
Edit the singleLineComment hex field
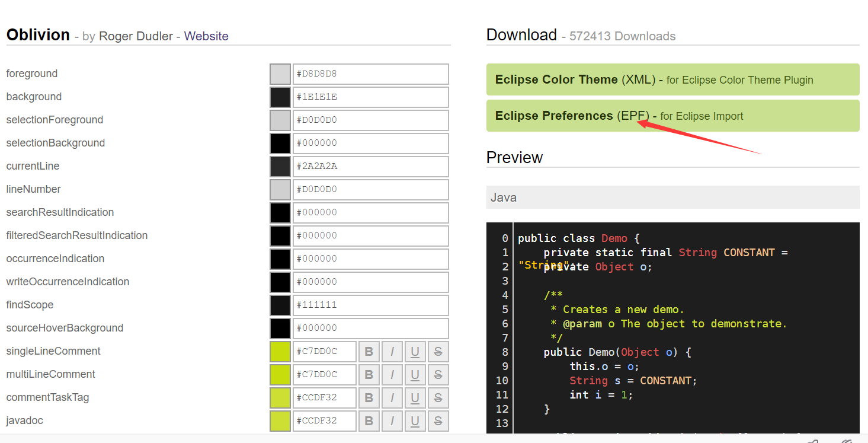325,352
